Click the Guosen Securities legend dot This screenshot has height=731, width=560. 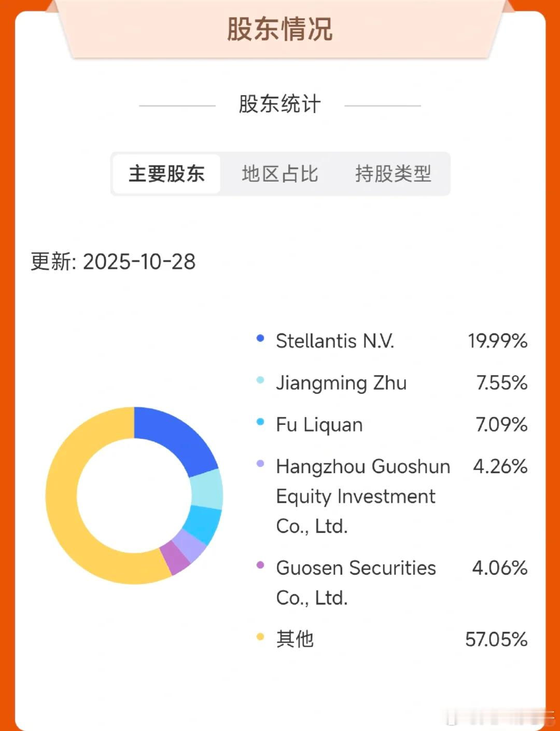(260, 565)
